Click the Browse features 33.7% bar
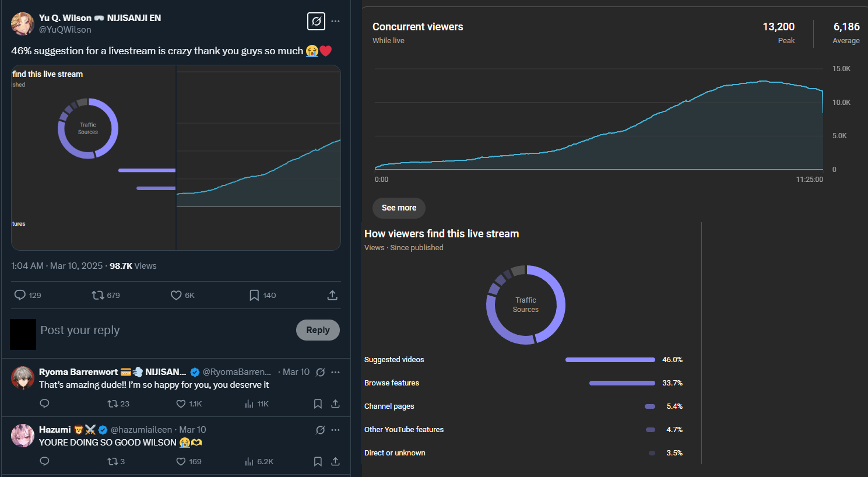The image size is (868, 477). 622,383
